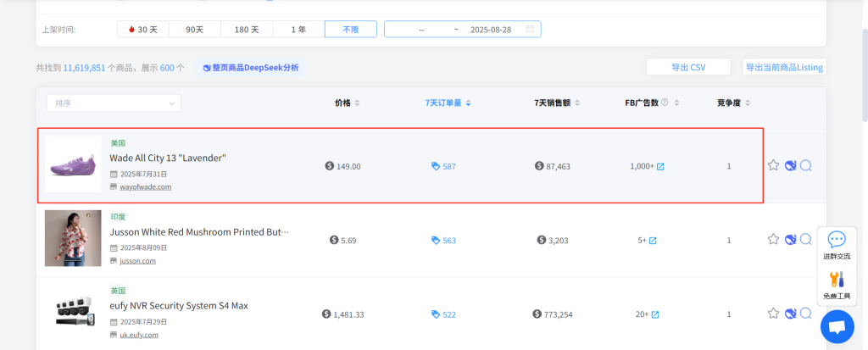Screen dimensions: 868x350
Task: Select the 1 年 listing time tab
Action: pyautogui.click(x=298, y=29)
